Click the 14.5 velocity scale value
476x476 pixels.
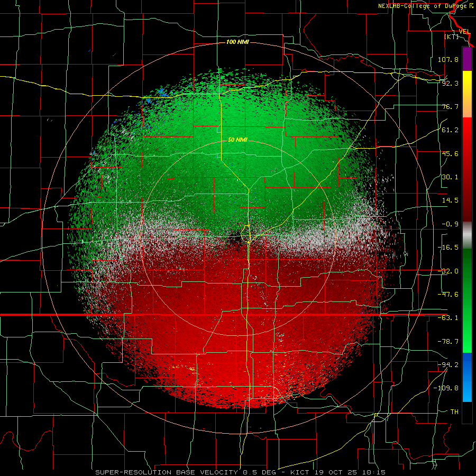click(x=450, y=200)
